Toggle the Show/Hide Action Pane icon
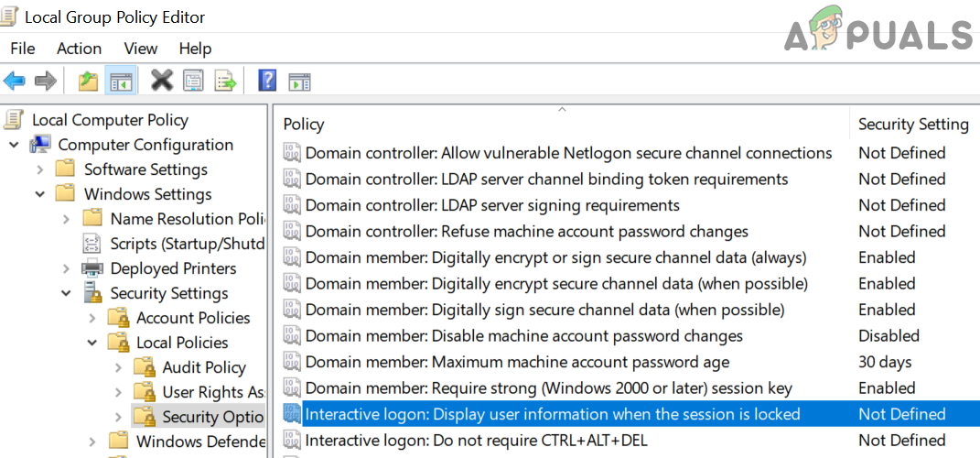 pyautogui.click(x=299, y=82)
